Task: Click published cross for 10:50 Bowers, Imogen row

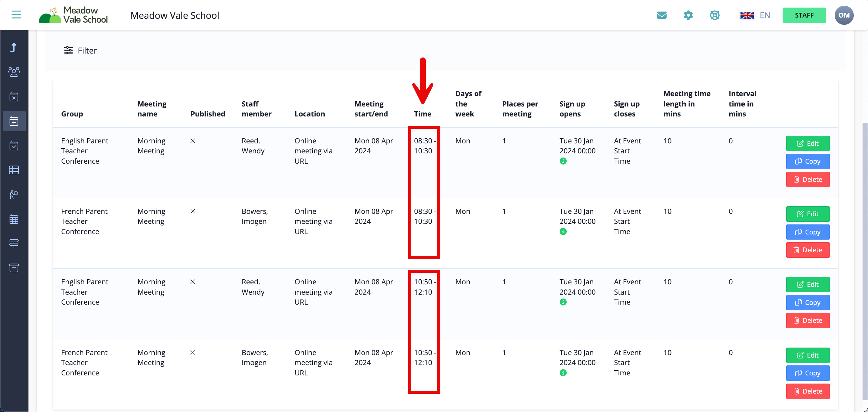Action: 193,352
